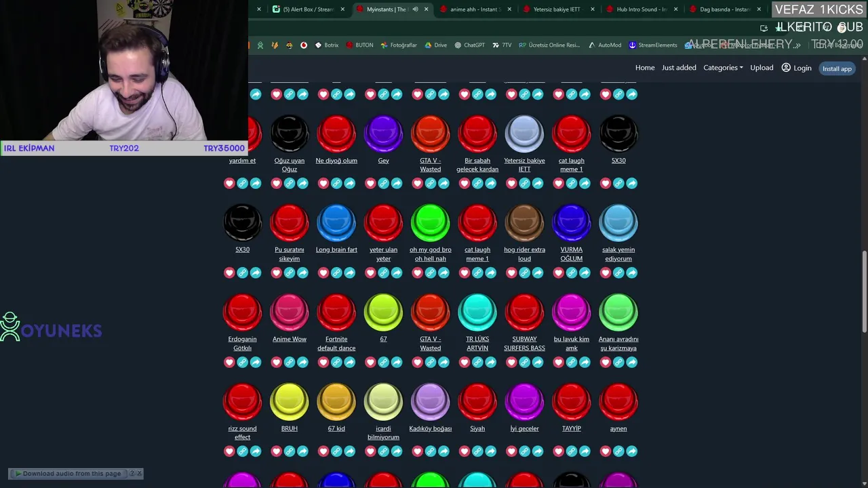This screenshot has width=868, height=488.
Task: Copy link for 'Long brain fart' sound
Action: coord(336,272)
